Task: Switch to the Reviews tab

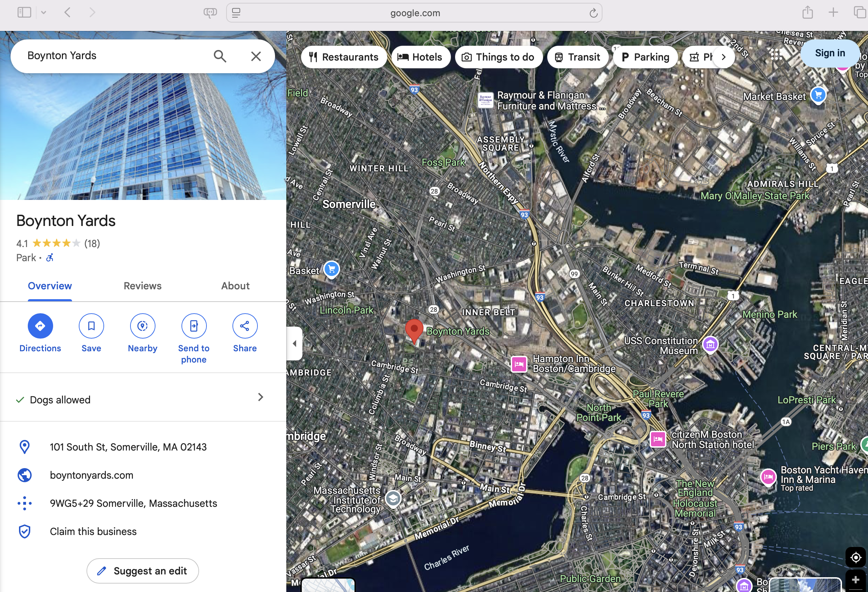Action: [142, 286]
